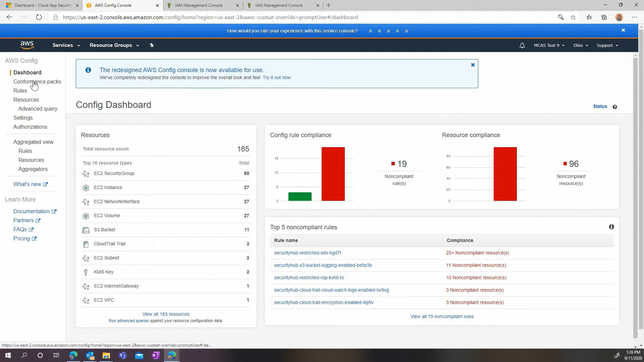Click the EC2 InternetGateway resource icon
Image resolution: width=644 pixels, height=362 pixels.
coord(86,286)
